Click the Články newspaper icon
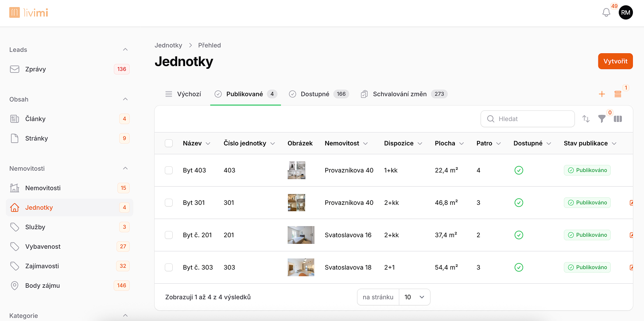This screenshot has width=644, height=321. click(x=15, y=119)
